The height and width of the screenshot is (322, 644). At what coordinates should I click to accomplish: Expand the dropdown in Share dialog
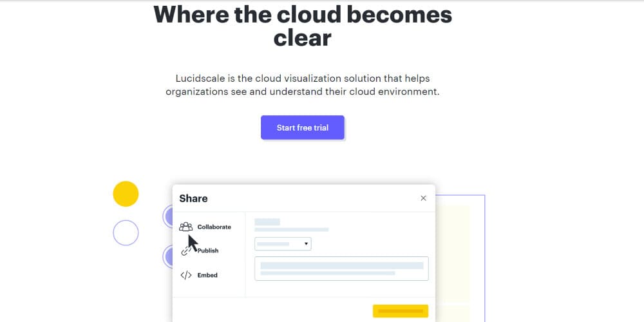click(x=283, y=243)
